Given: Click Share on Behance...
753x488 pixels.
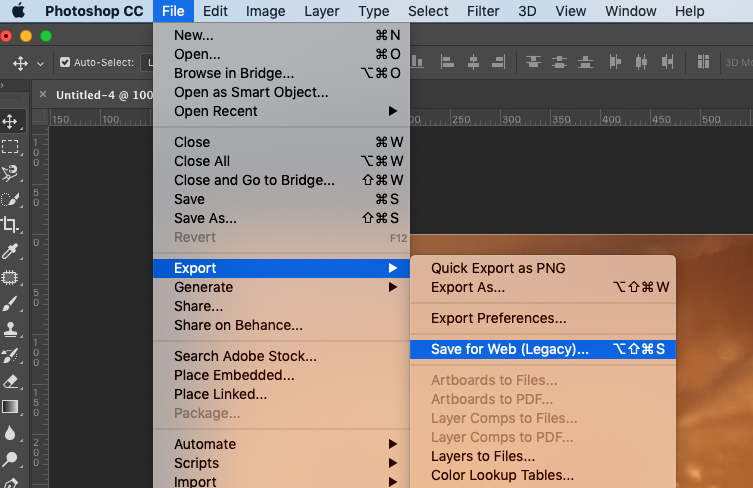Looking at the screenshot, I should [x=282, y=325].
